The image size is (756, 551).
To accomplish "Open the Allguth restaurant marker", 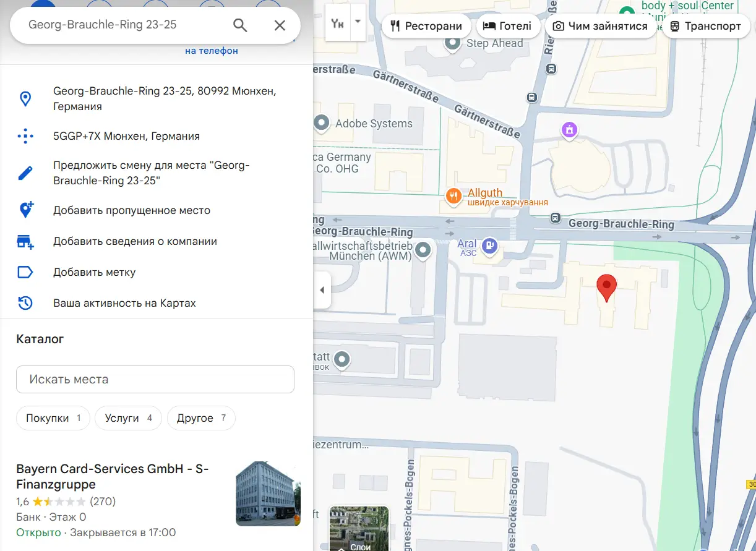I will 453,197.
